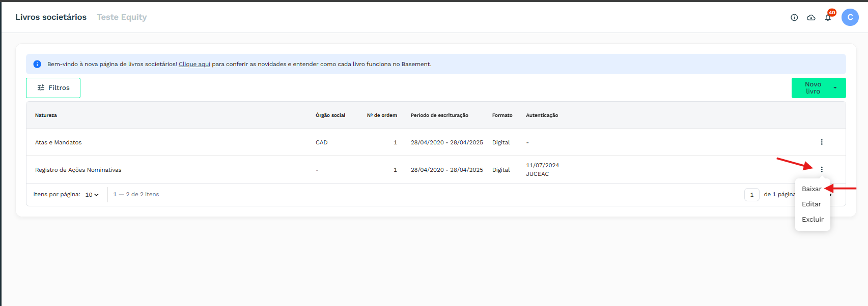Choose Editar in the context menu

click(x=811, y=204)
